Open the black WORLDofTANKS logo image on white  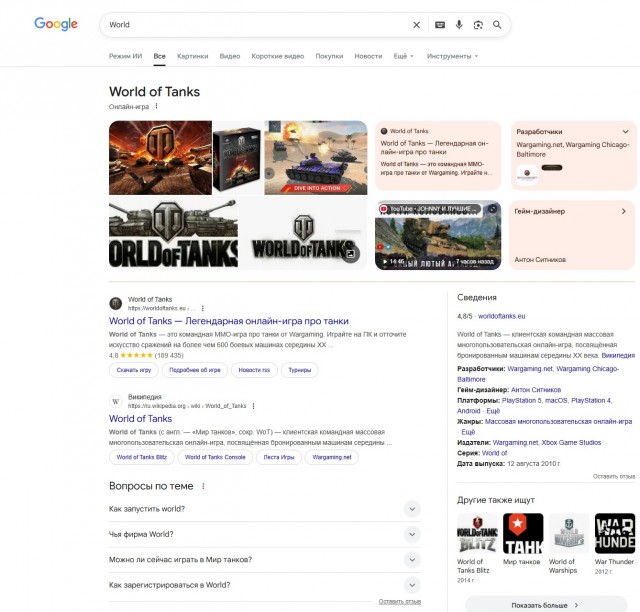coord(303,233)
